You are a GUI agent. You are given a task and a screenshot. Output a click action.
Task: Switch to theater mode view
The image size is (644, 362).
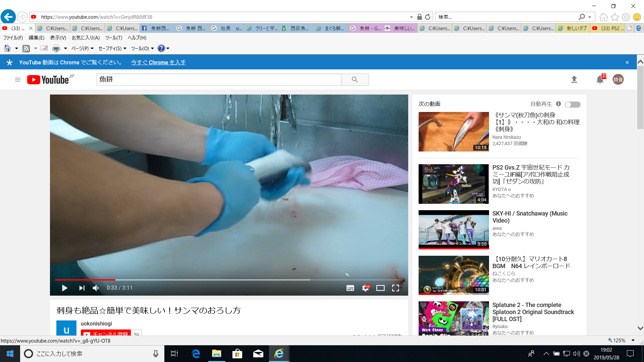(380, 288)
